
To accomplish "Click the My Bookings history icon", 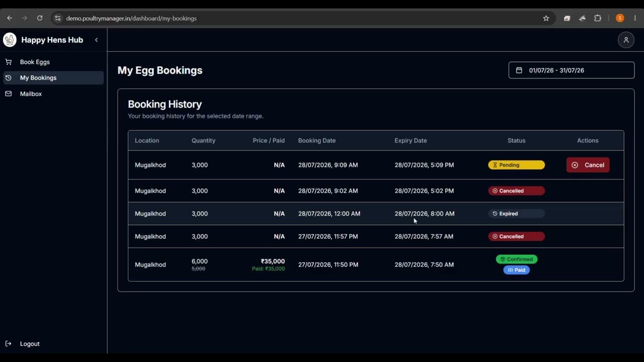I will click(x=9, y=77).
